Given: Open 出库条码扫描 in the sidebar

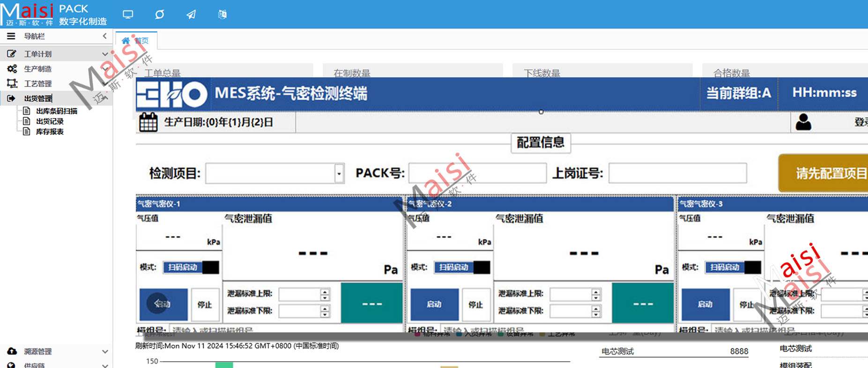Looking at the screenshot, I should click(56, 111).
